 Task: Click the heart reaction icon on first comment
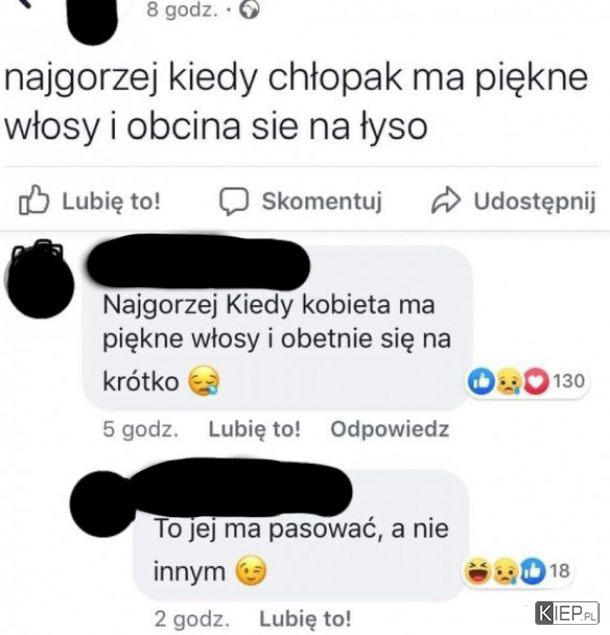pyautogui.click(x=536, y=381)
